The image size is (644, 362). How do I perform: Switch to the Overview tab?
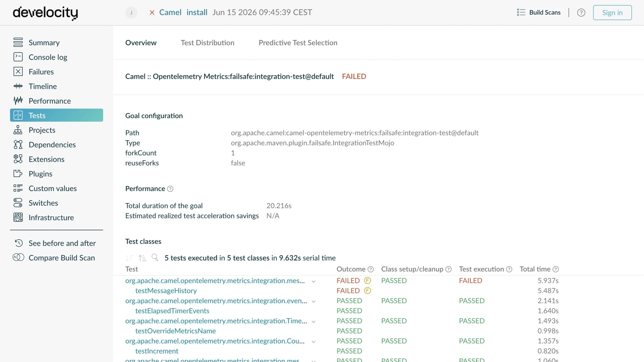[141, 43]
